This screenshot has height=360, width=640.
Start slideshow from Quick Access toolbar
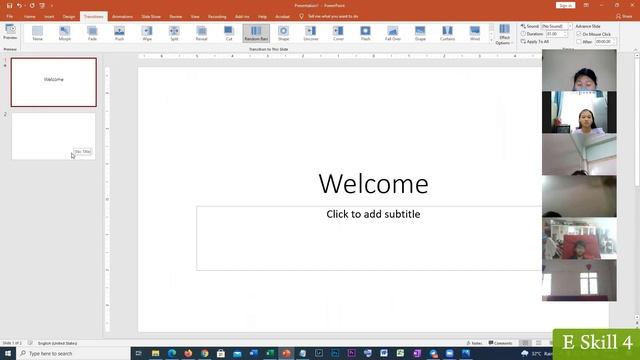42,6
